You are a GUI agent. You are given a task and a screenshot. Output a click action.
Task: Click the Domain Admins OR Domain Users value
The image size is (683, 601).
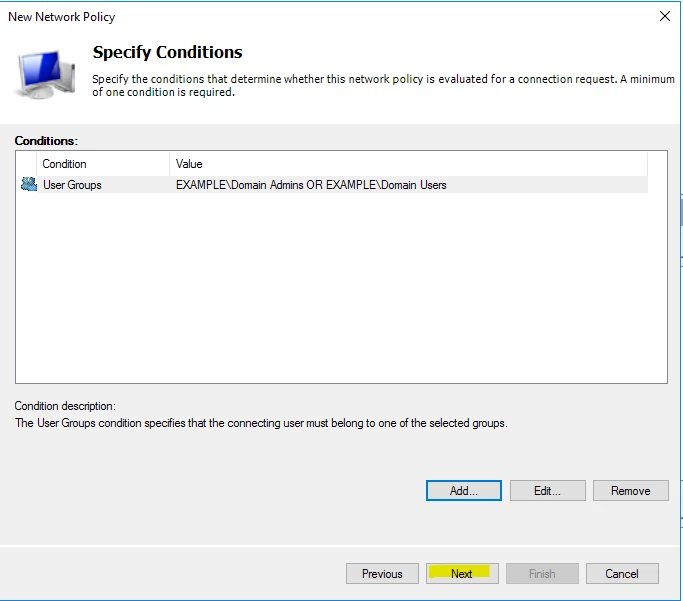point(311,185)
